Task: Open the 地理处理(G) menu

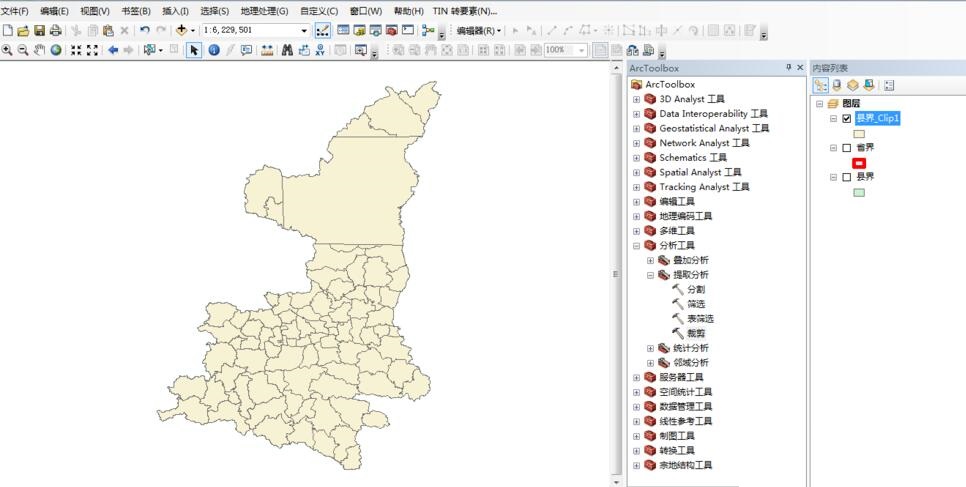Action: (264, 11)
